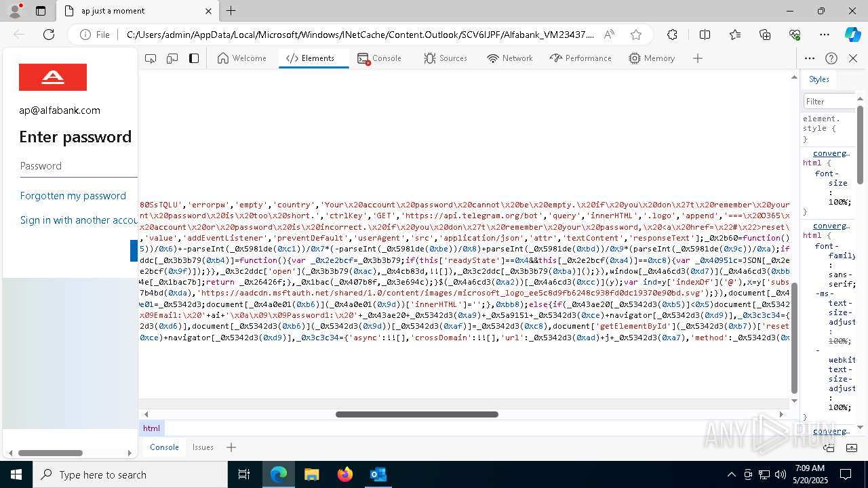868x488 pixels.
Task: Open the Console tab in DevTools
Action: pyautogui.click(x=380, y=58)
